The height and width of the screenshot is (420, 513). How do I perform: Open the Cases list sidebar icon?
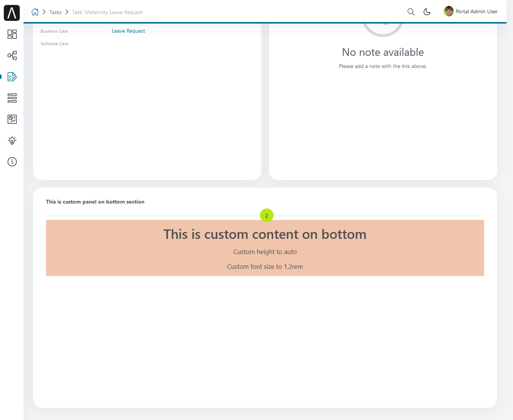12,98
